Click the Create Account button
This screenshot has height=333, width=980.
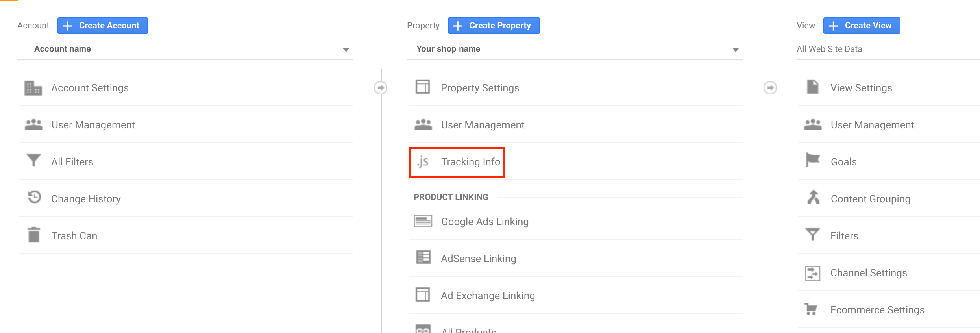pyautogui.click(x=103, y=26)
